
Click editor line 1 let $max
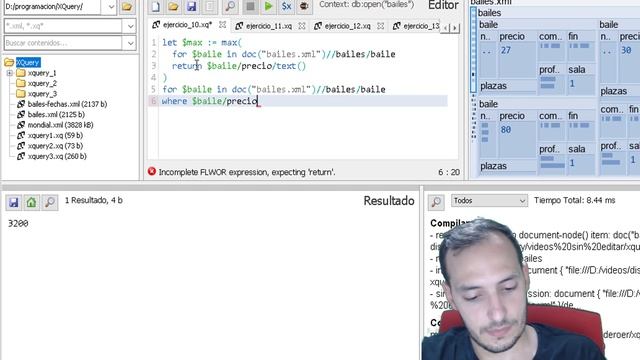[202, 42]
